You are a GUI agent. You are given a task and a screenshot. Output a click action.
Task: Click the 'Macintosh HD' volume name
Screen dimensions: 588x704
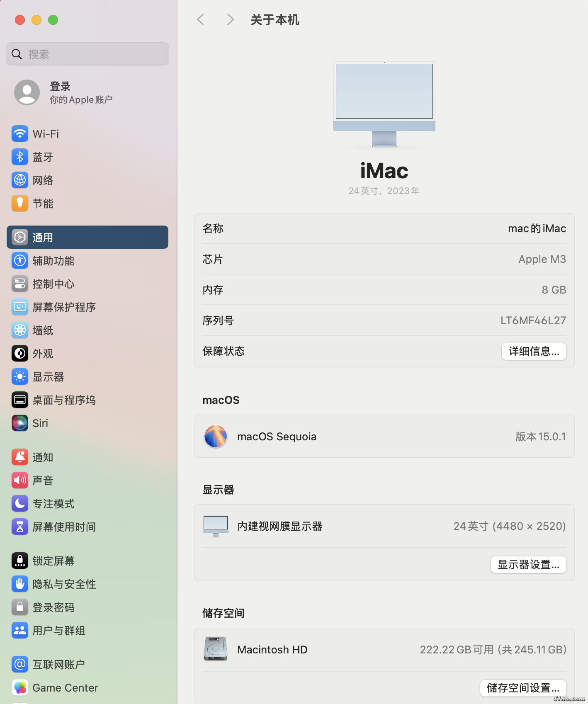pyautogui.click(x=272, y=650)
